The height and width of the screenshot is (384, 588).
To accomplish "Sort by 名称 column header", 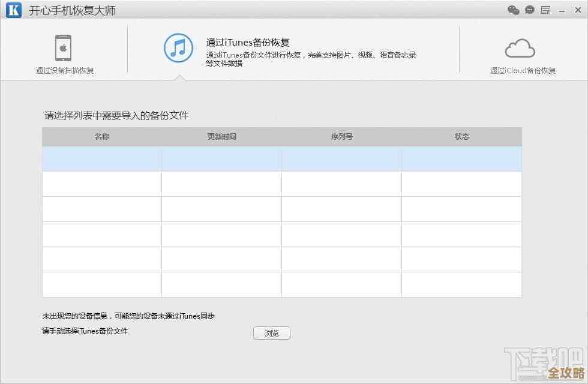I will coord(102,137).
